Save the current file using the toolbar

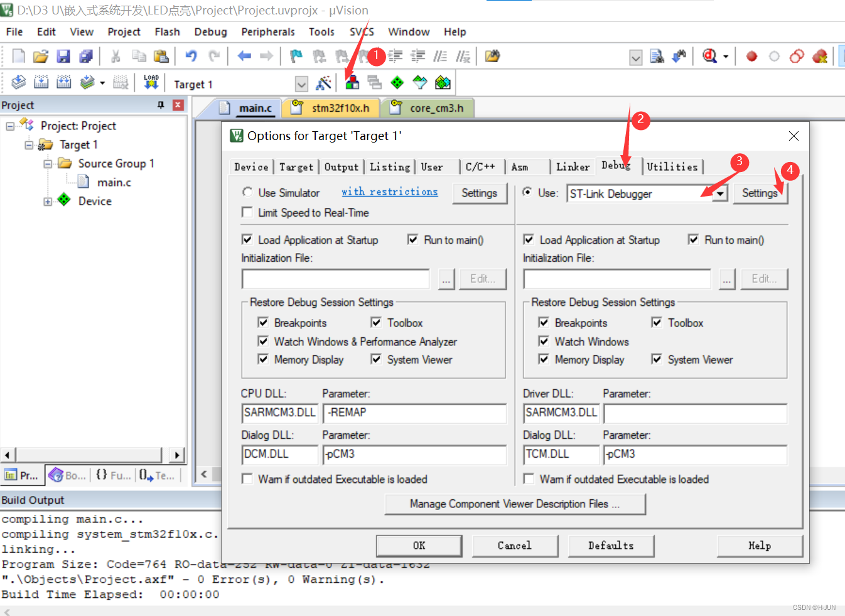pyautogui.click(x=63, y=57)
